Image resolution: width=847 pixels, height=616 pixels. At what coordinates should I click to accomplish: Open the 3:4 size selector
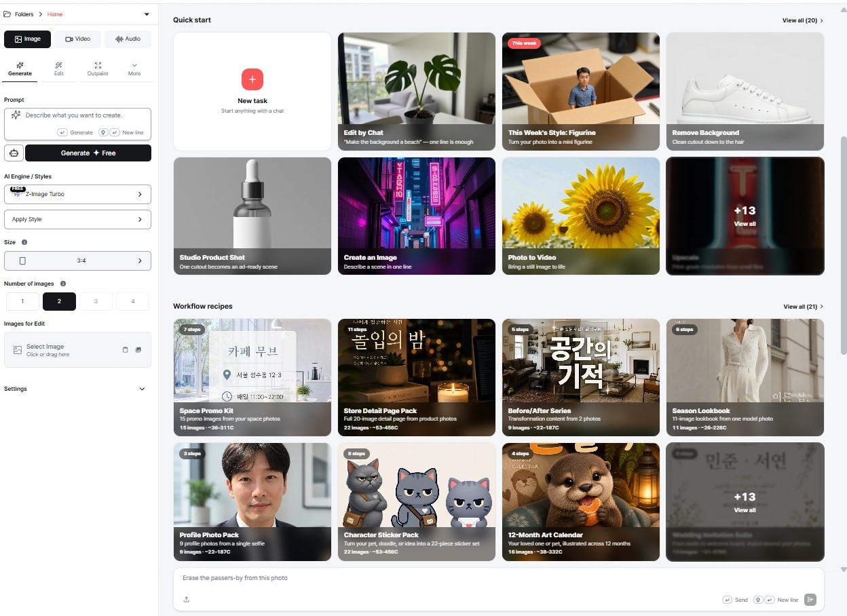pos(77,261)
